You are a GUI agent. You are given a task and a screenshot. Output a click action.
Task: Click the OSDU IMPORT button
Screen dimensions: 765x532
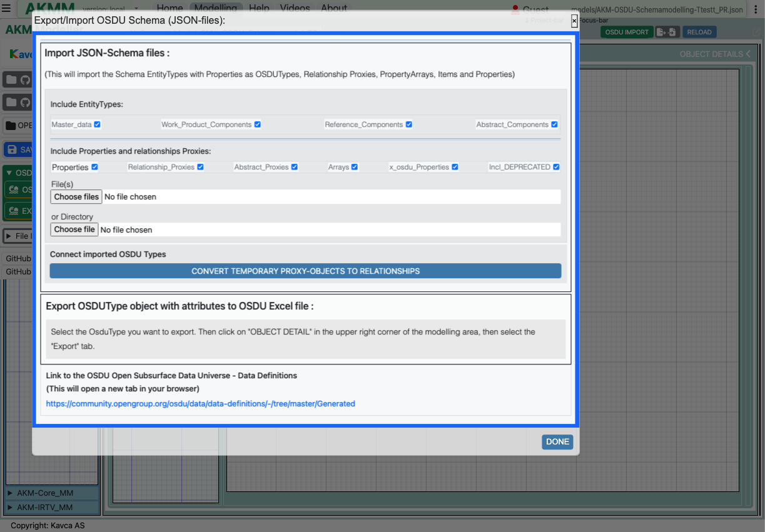point(627,32)
